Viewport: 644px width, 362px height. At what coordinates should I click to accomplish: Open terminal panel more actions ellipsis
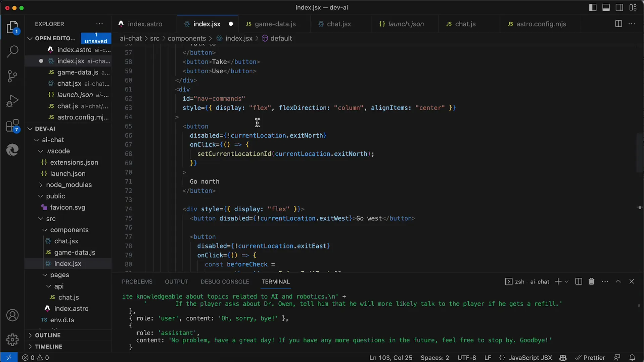tap(605, 281)
